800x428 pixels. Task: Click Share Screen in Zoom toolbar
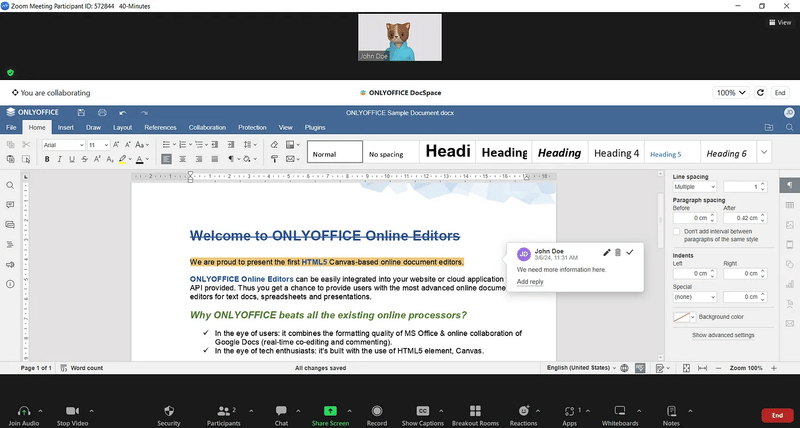pyautogui.click(x=331, y=415)
